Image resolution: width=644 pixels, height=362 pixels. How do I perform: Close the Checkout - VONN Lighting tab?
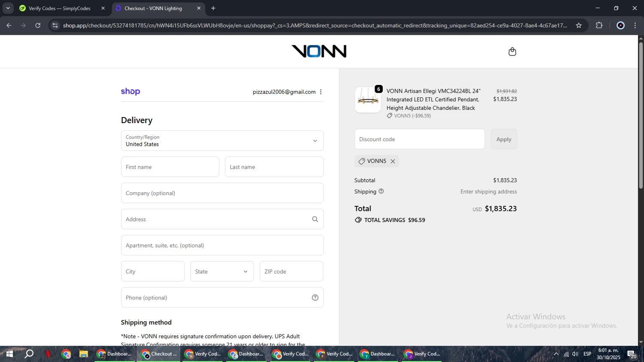[x=199, y=8]
